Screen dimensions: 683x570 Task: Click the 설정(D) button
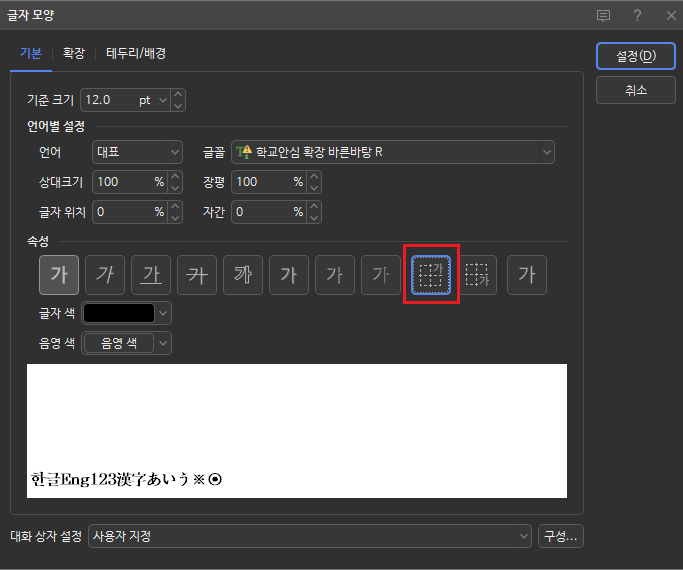[635, 56]
